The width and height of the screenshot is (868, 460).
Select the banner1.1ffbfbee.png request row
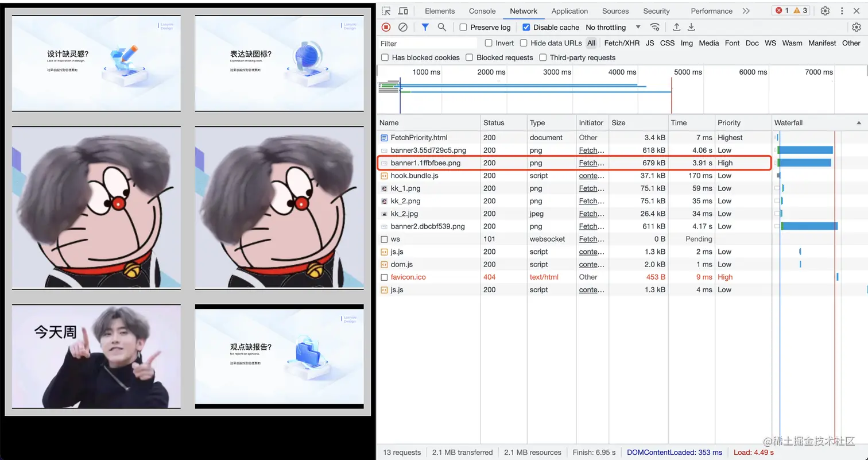[x=574, y=163]
